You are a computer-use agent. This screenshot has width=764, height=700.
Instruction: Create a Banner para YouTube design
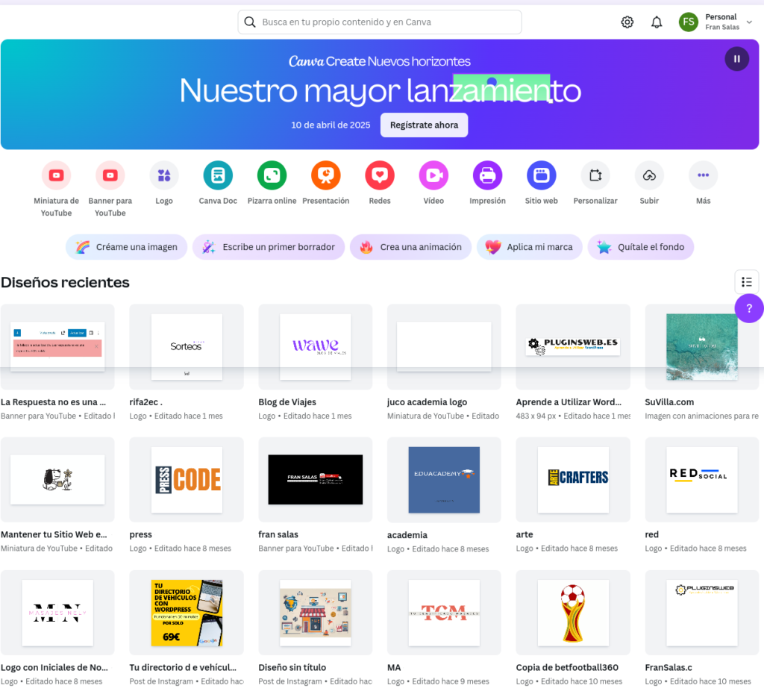[110, 175]
